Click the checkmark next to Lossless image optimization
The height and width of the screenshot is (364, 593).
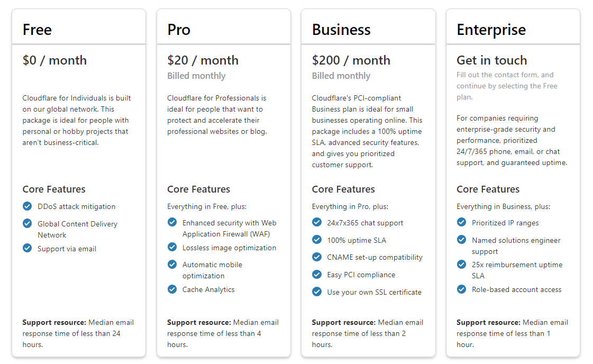point(172,247)
